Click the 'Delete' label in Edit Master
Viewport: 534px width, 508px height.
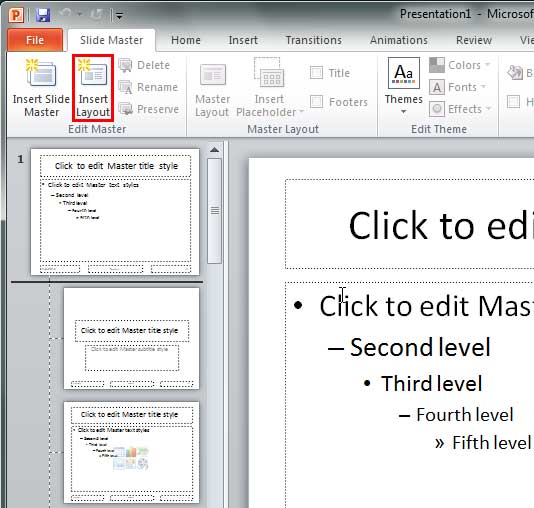point(153,65)
